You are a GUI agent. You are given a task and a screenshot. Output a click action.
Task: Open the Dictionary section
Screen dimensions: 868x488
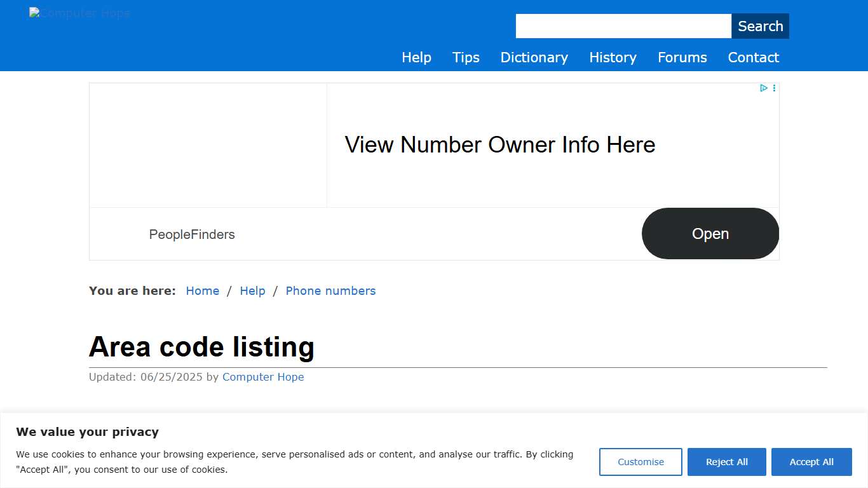(534, 57)
